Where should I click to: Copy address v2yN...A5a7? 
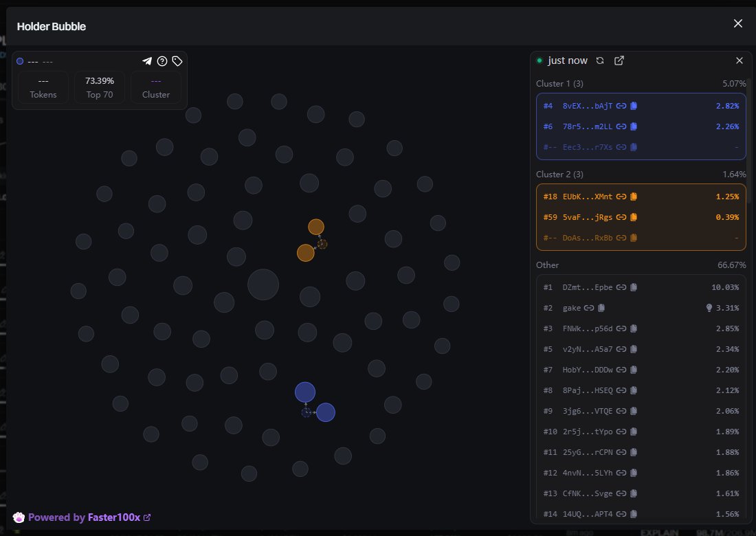tap(634, 349)
